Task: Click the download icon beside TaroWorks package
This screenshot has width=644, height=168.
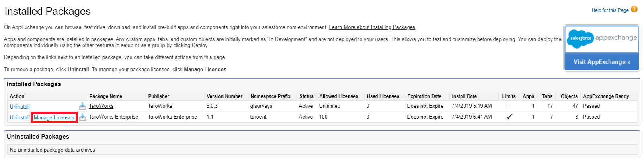Action: point(82,106)
